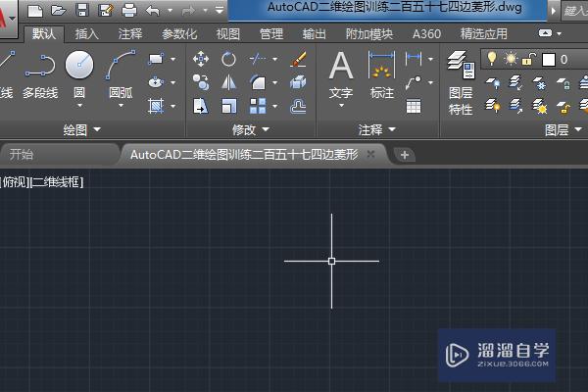Select the Rectangle draw tool
Screen dimensions: 588x392
tap(156, 59)
